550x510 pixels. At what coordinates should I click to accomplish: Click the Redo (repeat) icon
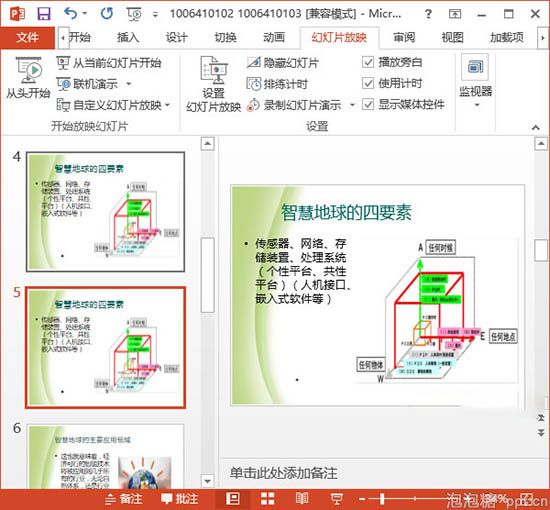107,14
